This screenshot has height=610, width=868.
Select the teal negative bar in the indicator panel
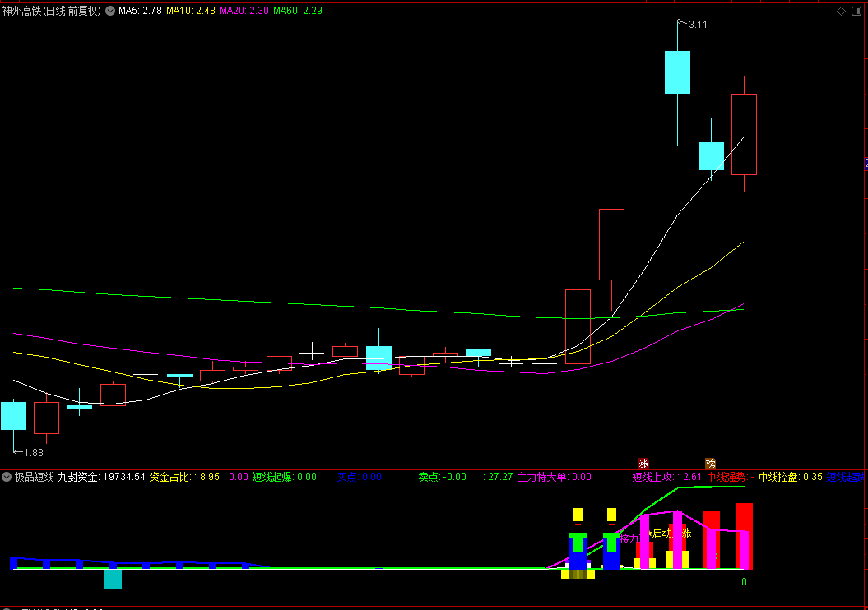(x=113, y=579)
